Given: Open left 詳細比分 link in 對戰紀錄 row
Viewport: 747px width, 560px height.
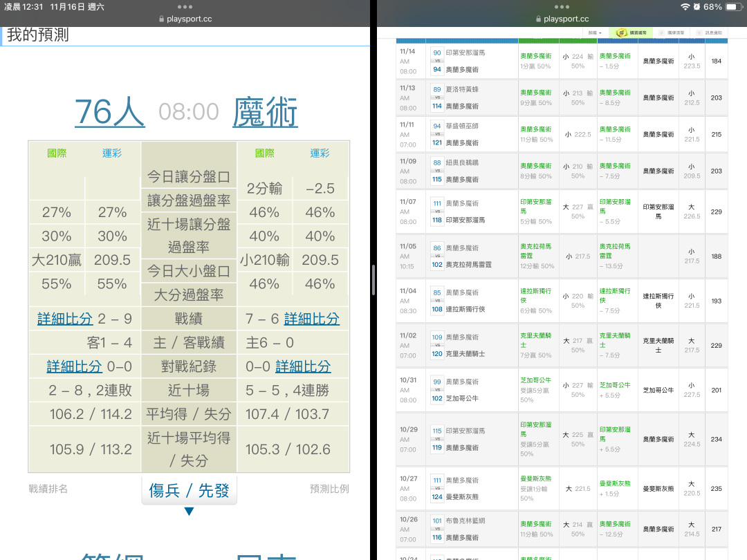Looking at the screenshot, I should (x=74, y=366).
